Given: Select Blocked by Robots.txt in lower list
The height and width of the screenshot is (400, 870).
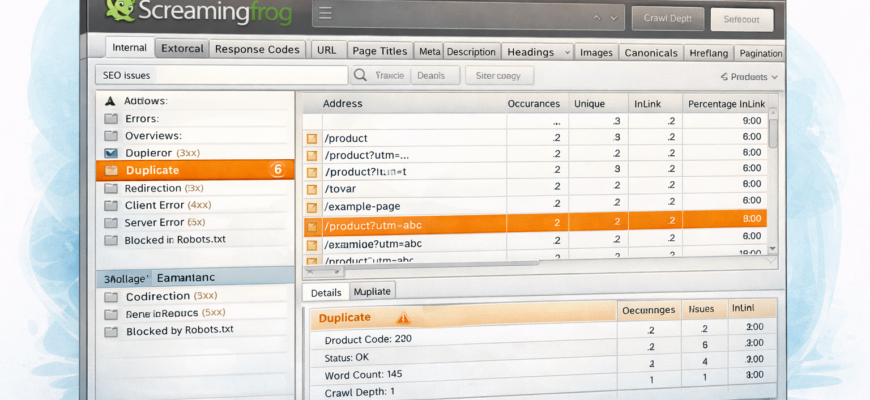Looking at the screenshot, I should pos(195,331).
